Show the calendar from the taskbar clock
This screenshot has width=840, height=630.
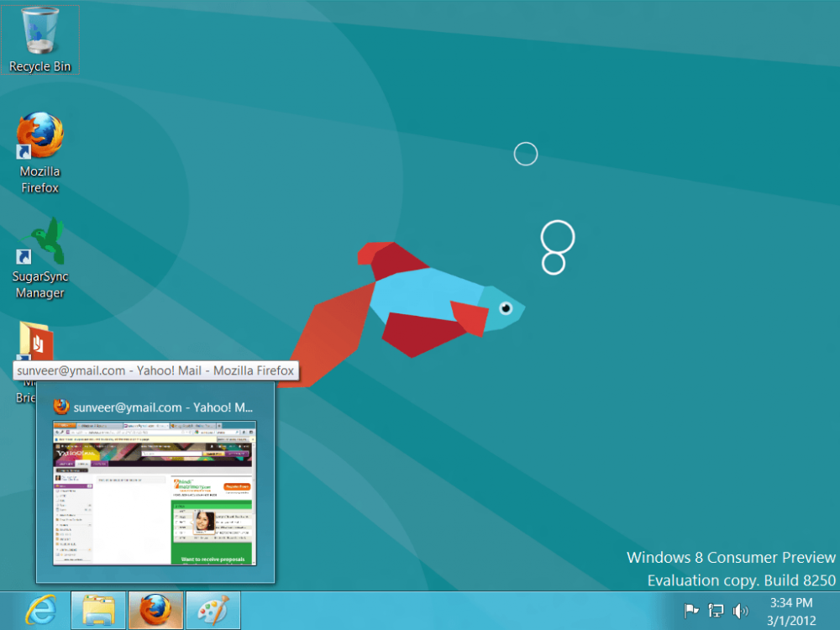[791, 612]
